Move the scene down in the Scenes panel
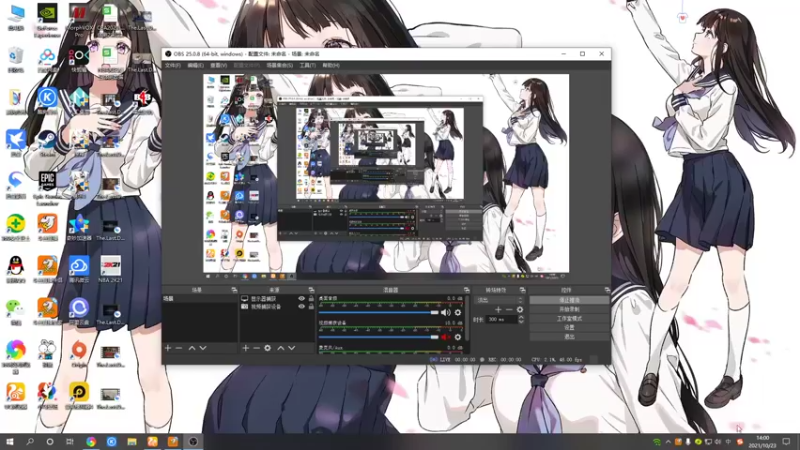The width and height of the screenshot is (800, 450). [x=203, y=348]
